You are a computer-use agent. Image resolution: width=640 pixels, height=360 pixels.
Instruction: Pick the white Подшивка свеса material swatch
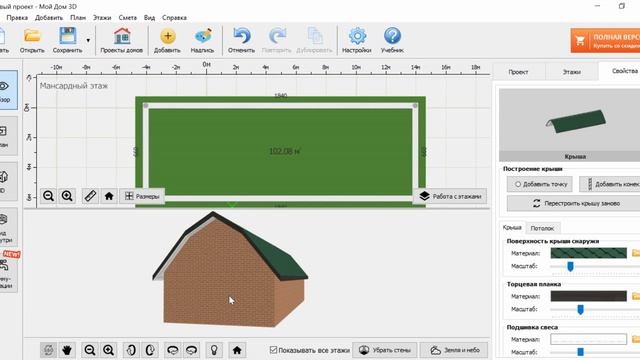589,339
